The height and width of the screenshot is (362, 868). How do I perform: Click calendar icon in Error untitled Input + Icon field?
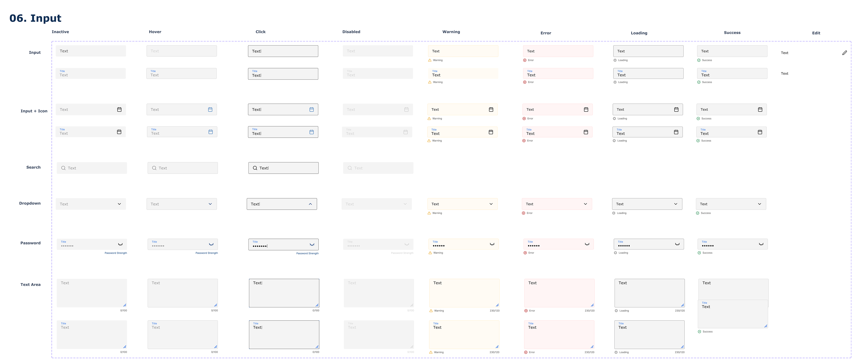tap(586, 110)
